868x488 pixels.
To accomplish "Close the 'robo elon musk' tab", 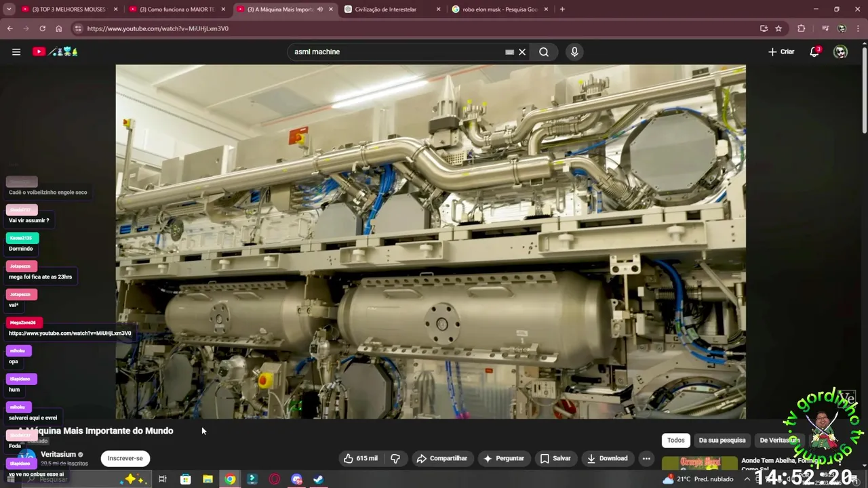I will pos(546,9).
